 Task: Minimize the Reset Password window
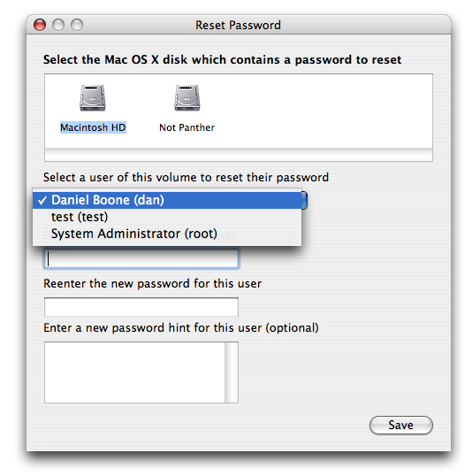point(58,25)
